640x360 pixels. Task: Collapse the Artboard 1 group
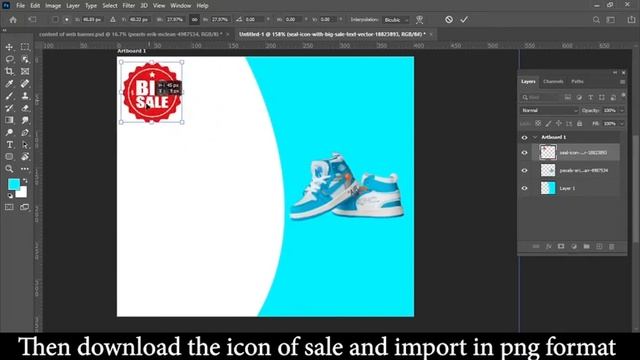click(x=535, y=137)
